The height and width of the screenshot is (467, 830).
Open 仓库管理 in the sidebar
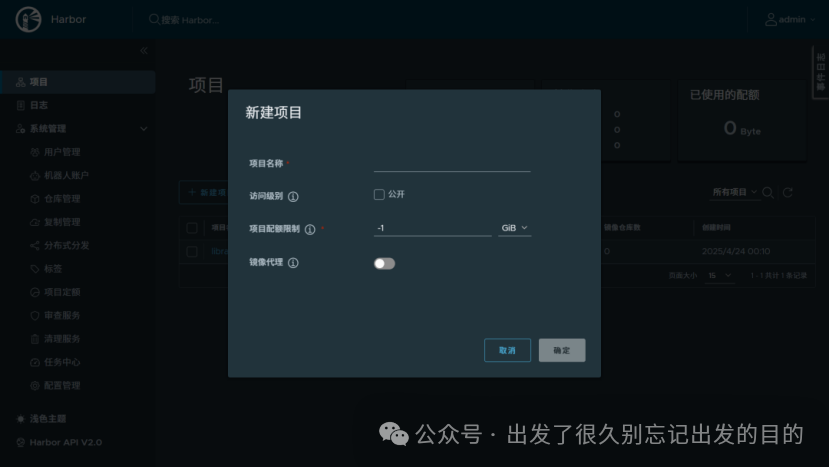[62, 199]
